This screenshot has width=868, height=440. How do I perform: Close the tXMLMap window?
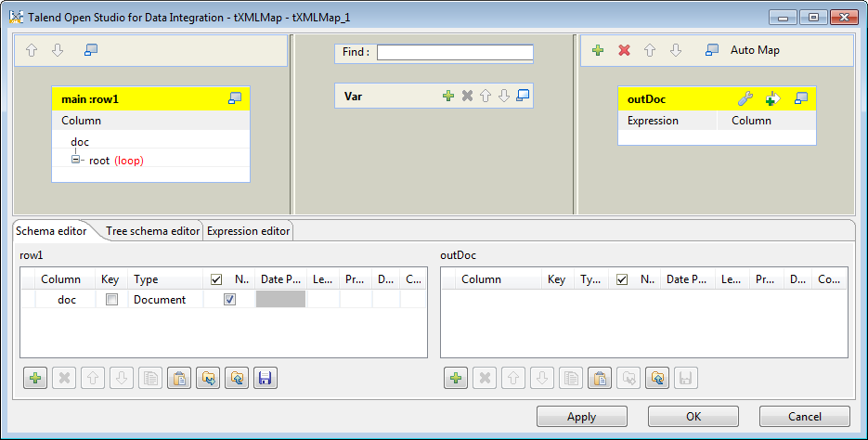click(845, 18)
